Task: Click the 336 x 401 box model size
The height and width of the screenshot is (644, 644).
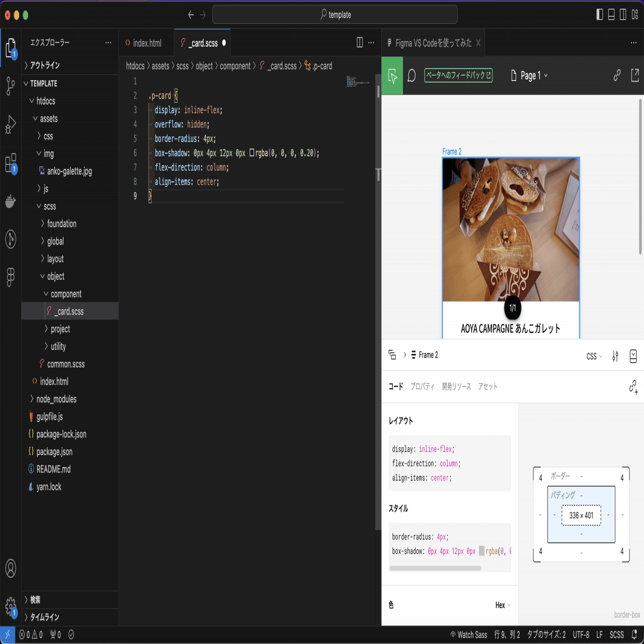Action: click(581, 515)
